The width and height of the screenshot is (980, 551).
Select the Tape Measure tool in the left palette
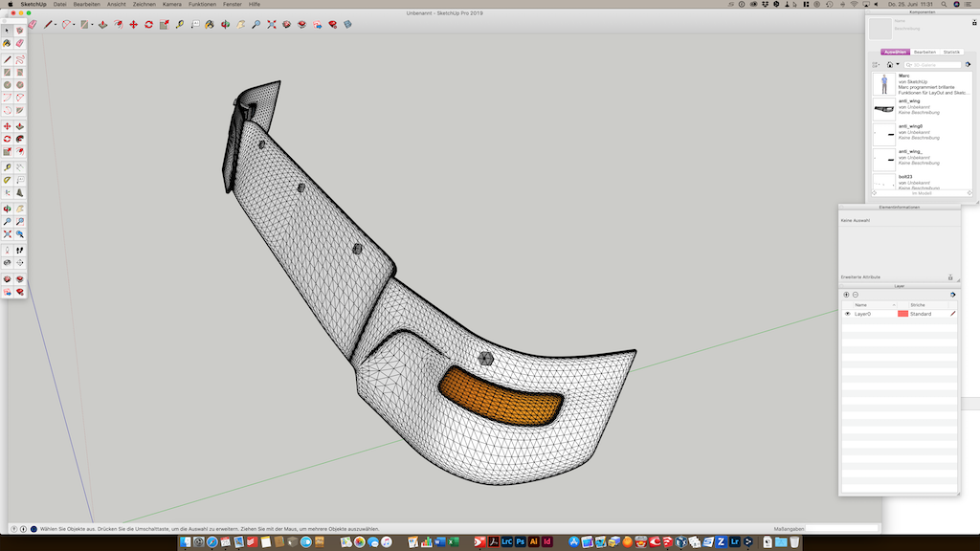[8, 167]
